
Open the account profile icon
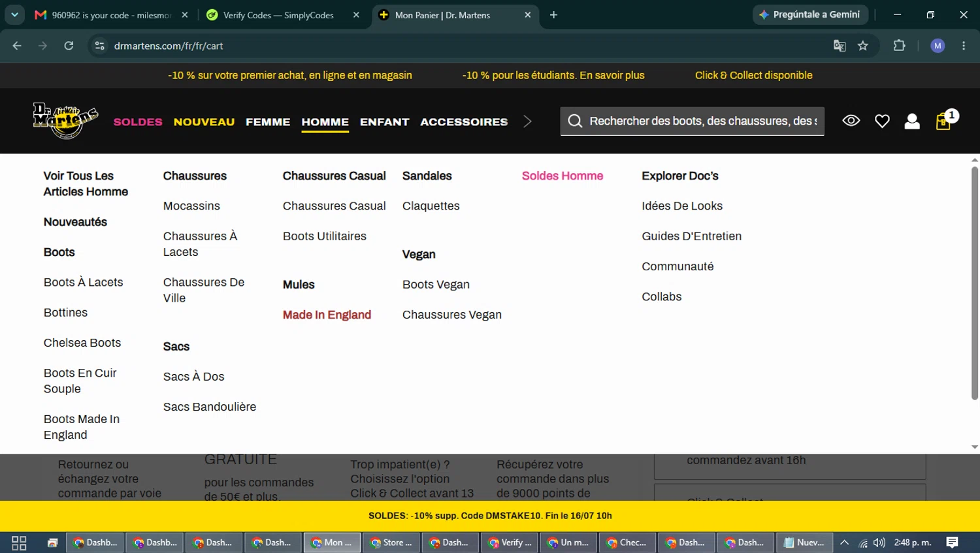point(912,121)
